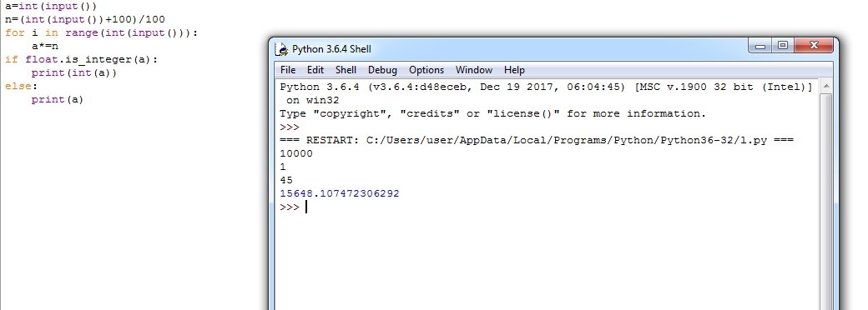Expand the Help menu
Viewport: 868px width, 310px height.
pos(514,70)
